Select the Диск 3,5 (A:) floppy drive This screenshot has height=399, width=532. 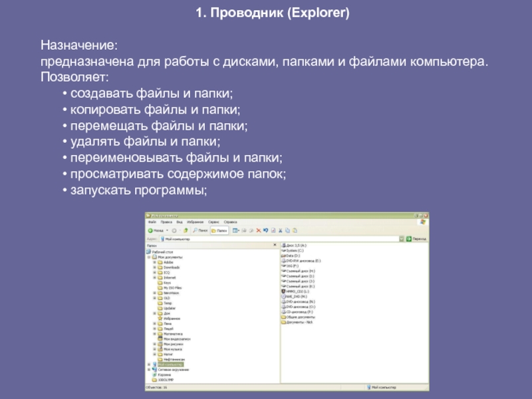tap(294, 245)
